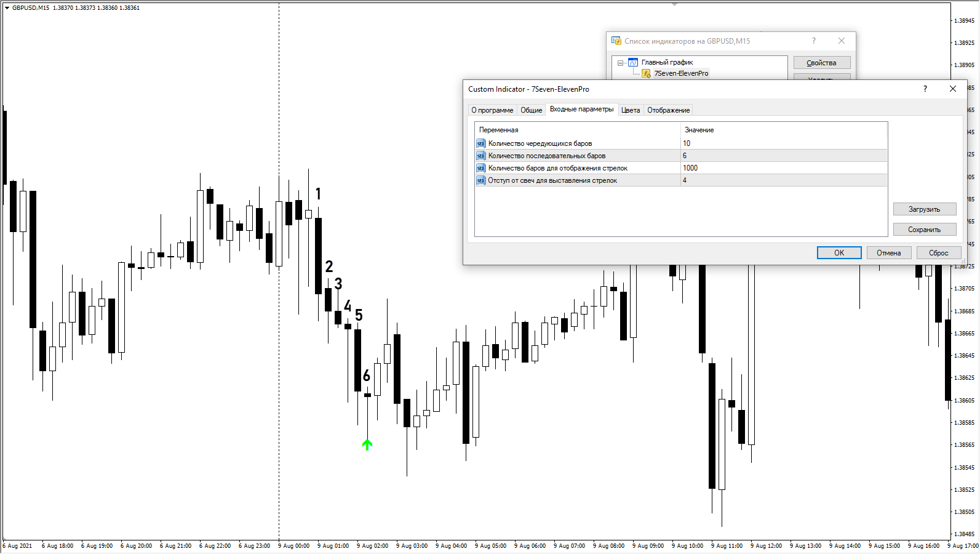Click the icon for Количество баров для отображения стрелок
980x554 pixels.
480,168
